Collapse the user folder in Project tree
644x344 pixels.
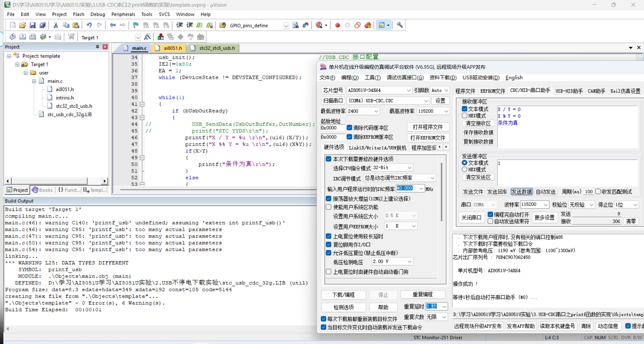26,73
